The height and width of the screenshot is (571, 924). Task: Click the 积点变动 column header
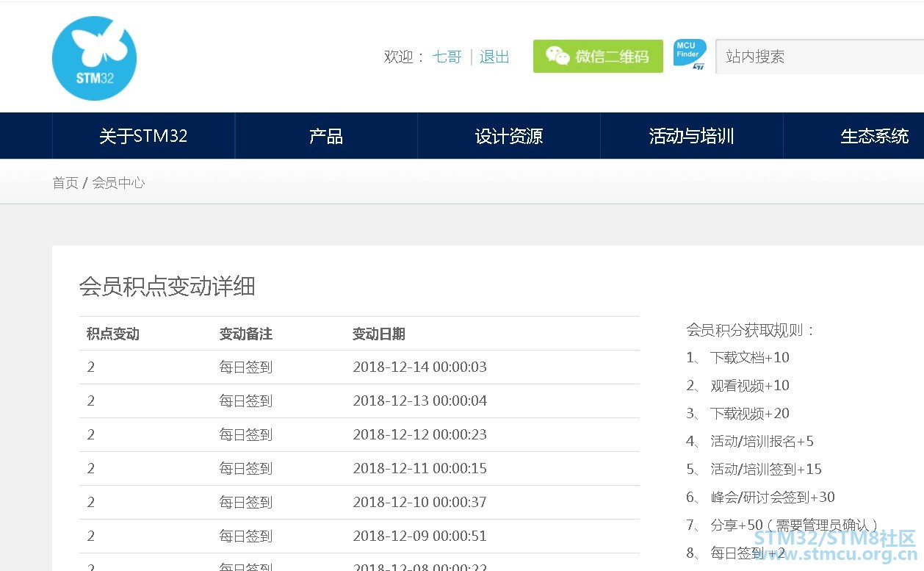[x=113, y=334]
